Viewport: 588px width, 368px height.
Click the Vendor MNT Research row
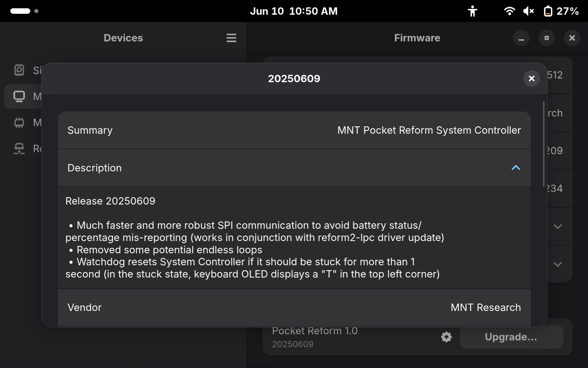(294, 308)
